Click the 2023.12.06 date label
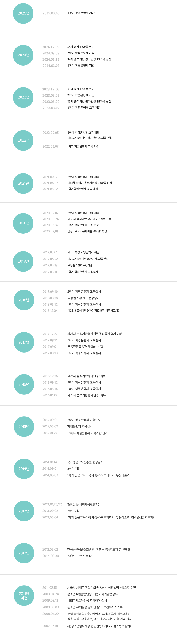 coord(51,89)
